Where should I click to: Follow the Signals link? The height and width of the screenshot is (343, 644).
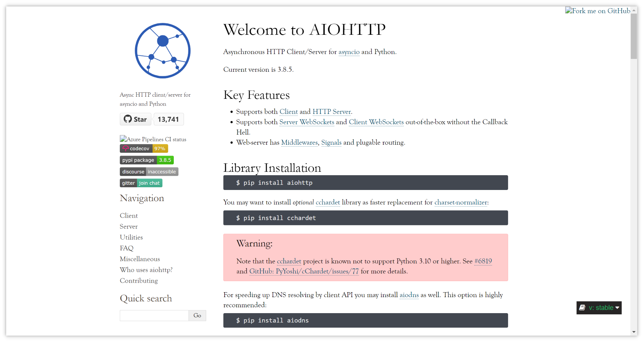tap(331, 142)
